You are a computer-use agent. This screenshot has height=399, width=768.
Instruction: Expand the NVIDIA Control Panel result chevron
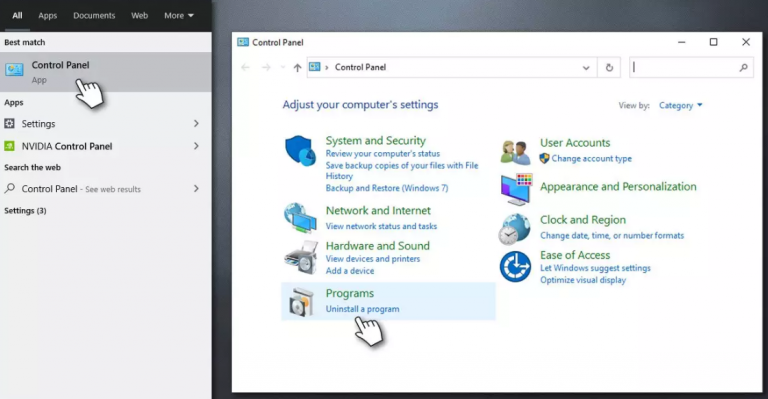click(196, 146)
